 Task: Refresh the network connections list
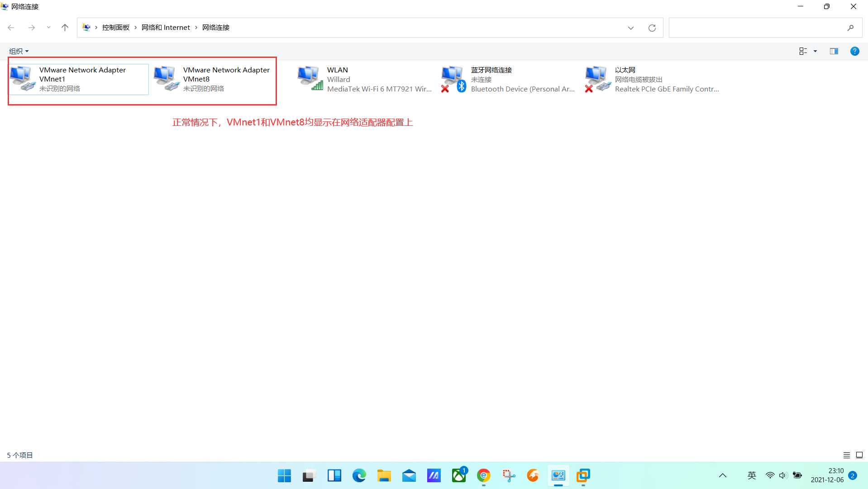tap(652, 28)
